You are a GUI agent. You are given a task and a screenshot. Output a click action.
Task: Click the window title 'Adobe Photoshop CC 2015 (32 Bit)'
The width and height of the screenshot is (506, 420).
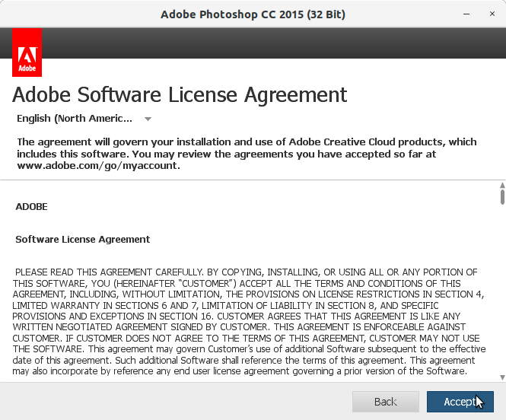pos(253,14)
